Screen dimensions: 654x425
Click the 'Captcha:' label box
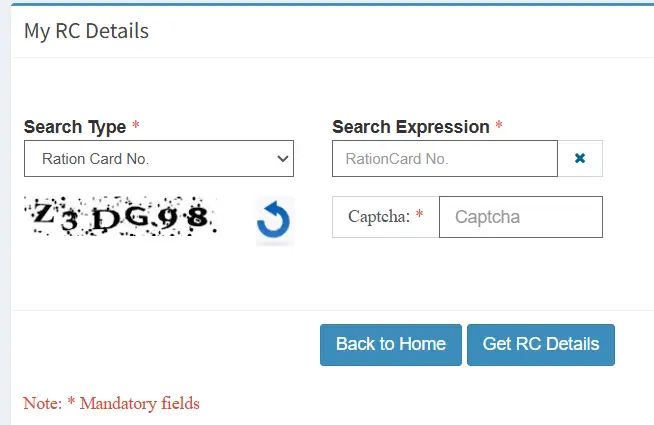coord(385,217)
